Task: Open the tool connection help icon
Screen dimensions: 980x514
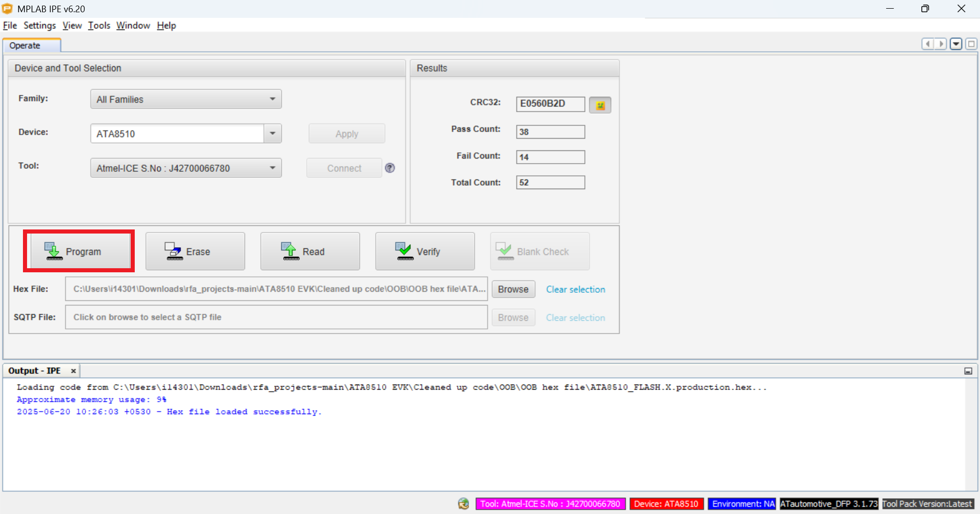Action: (x=390, y=168)
